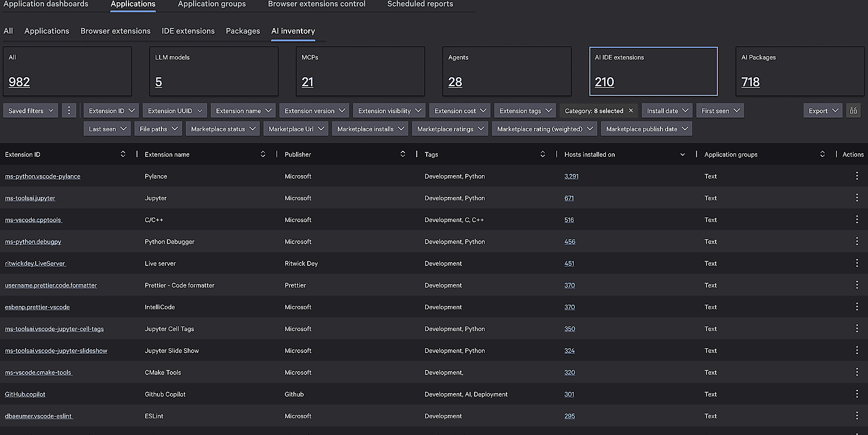Viewport: 868px width, 435px height.
Task: Sort the Tags column
Action: click(x=542, y=154)
